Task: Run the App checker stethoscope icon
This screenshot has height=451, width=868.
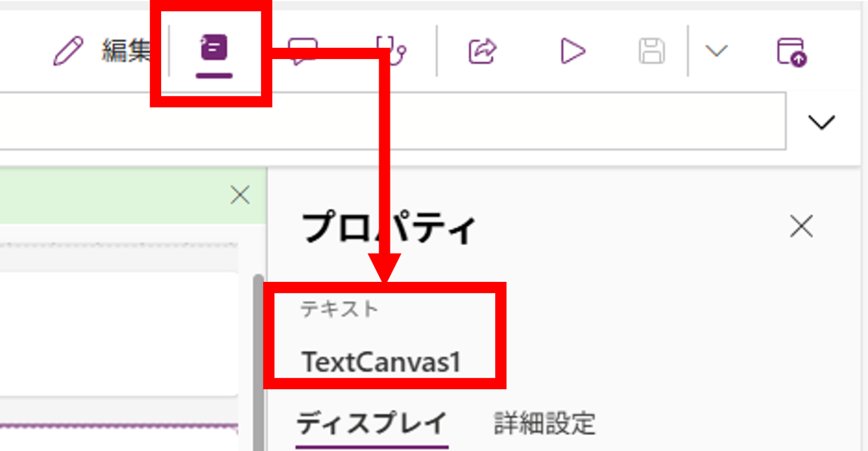Action: 392,51
